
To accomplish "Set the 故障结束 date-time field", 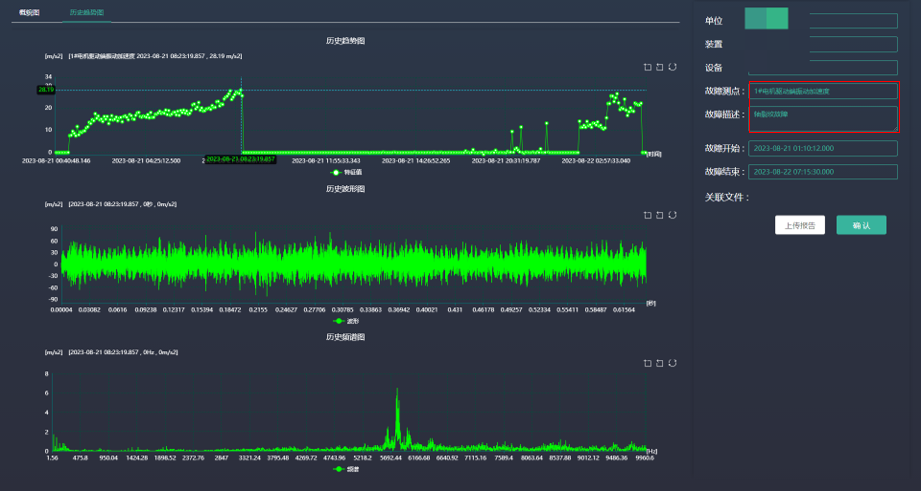I will pyautogui.click(x=823, y=172).
